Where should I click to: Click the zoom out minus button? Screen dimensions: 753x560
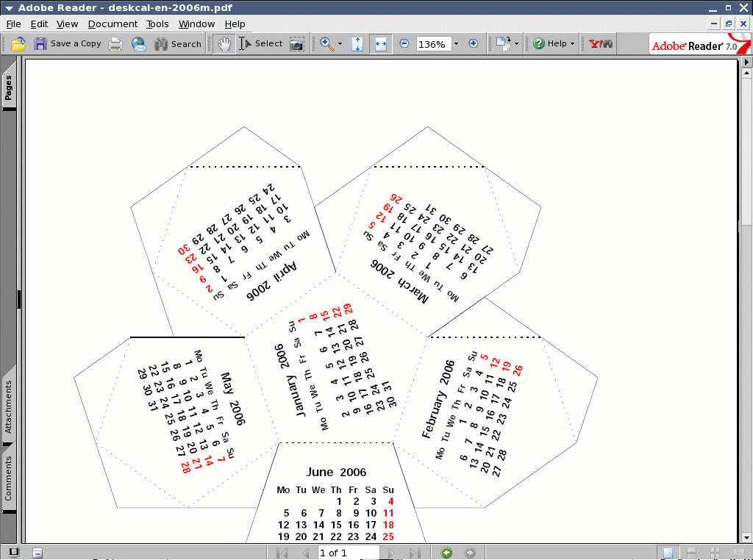click(404, 44)
